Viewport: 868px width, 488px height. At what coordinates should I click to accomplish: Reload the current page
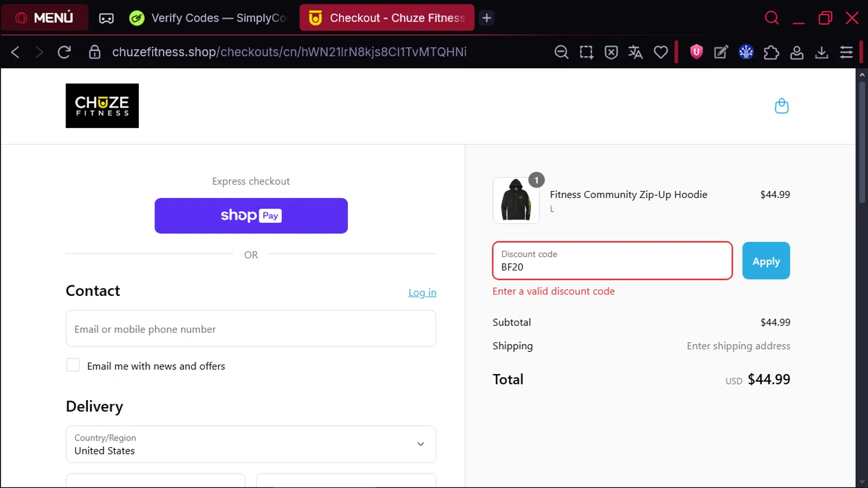(x=64, y=52)
